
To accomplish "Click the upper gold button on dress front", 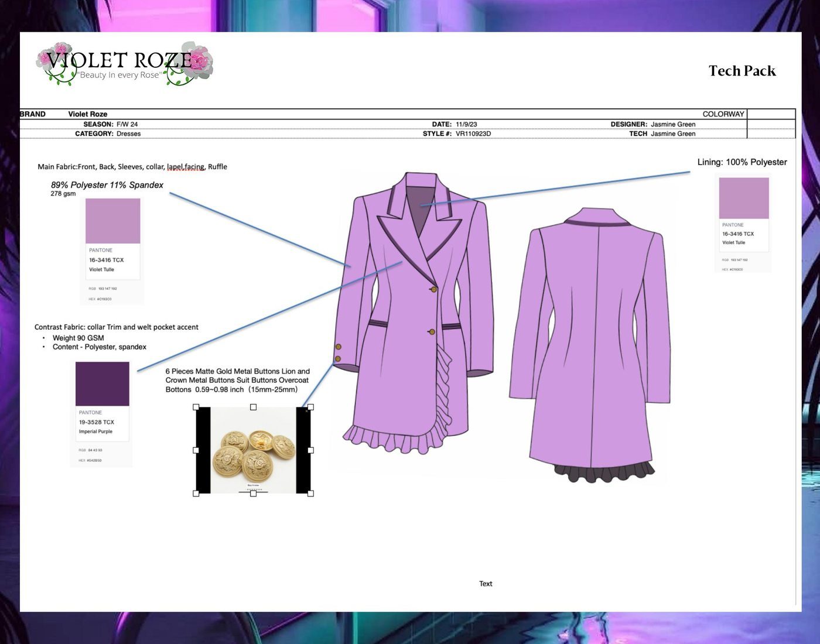I will tap(434, 289).
